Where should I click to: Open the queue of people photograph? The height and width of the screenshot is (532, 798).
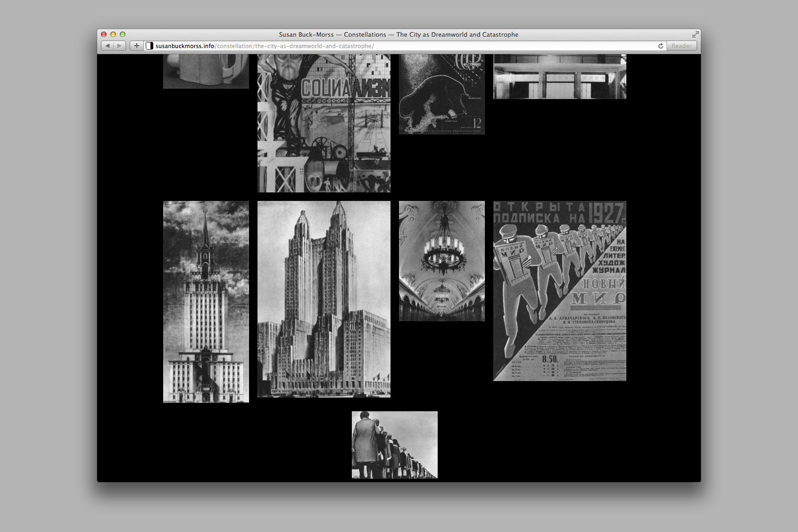[394, 445]
